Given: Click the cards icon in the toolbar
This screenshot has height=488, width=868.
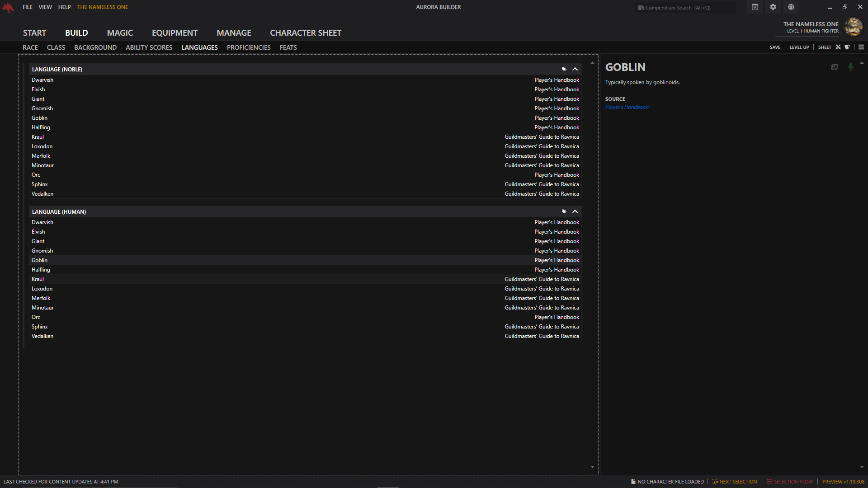Looking at the screenshot, I should pos(847,47).
